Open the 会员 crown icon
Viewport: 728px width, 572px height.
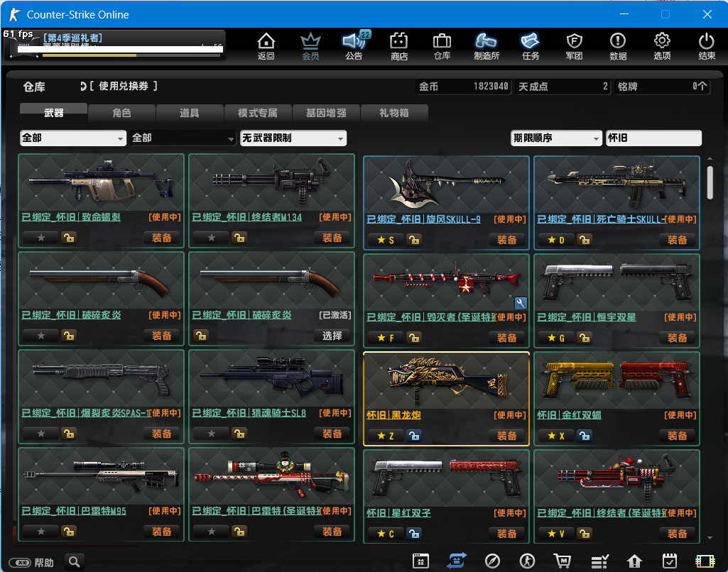310,46
